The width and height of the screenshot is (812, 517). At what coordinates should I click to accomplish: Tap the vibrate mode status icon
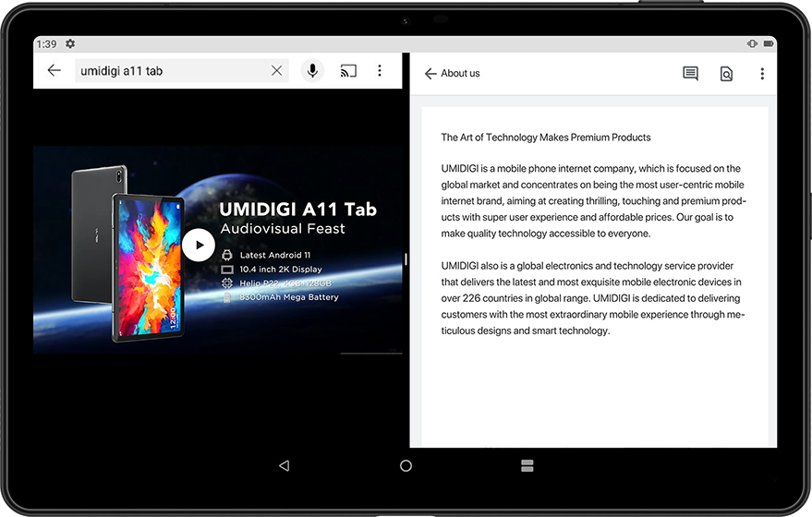tap(753, 44)
